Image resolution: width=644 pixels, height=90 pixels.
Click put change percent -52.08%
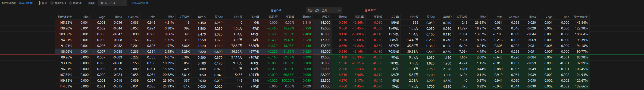pyautogui.click(x=357, y=40)
